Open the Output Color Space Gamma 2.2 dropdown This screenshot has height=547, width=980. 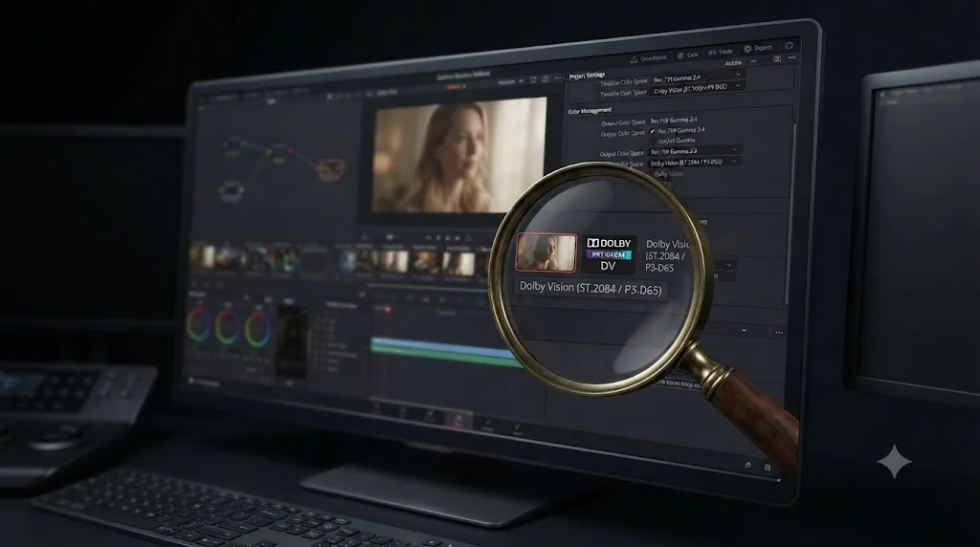tap(695, 151)
